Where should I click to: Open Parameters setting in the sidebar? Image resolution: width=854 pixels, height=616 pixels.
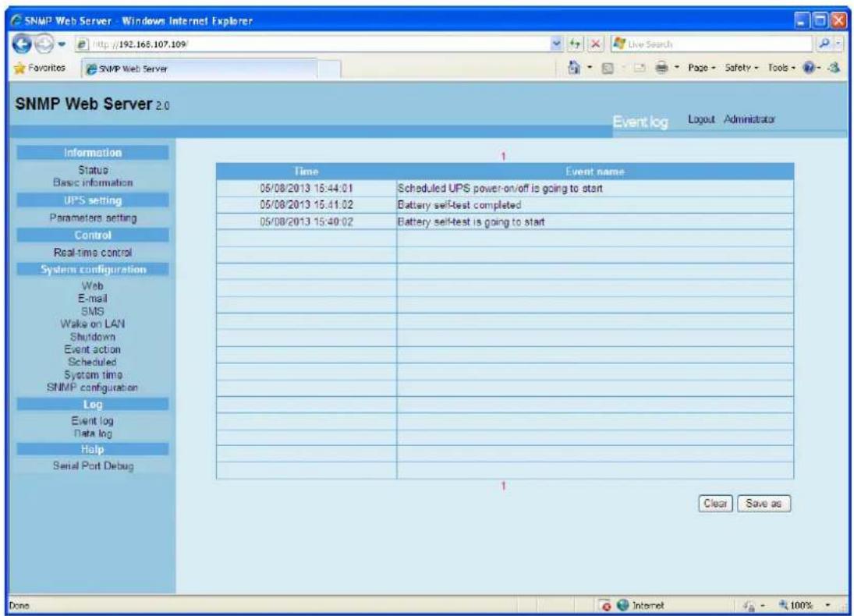pyautogui.click(x=93, y=218)
